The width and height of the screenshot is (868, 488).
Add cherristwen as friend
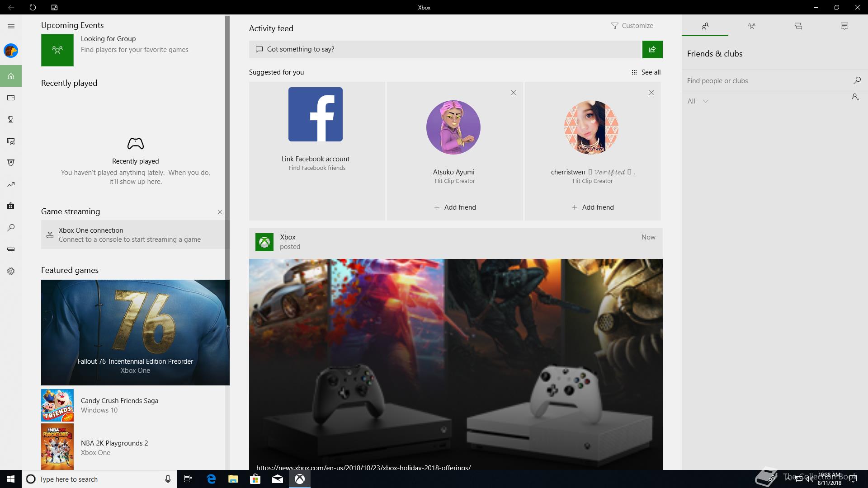[x=593, y=207]
